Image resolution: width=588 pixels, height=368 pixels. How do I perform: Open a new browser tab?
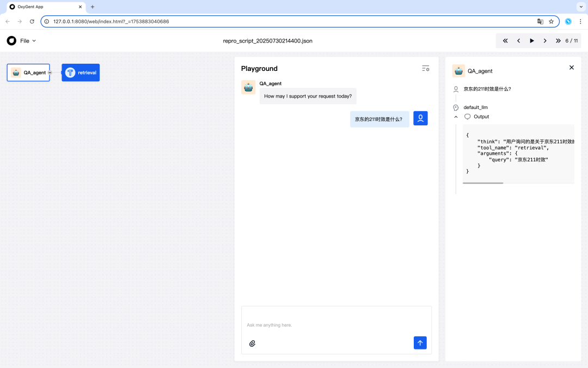click(x=93, y=7)
